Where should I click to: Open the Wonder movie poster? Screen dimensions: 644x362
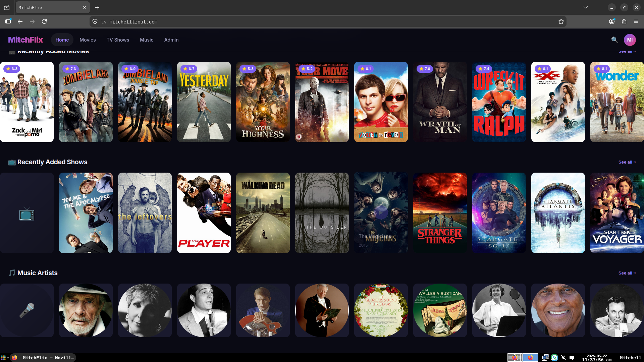click(617, 102)
